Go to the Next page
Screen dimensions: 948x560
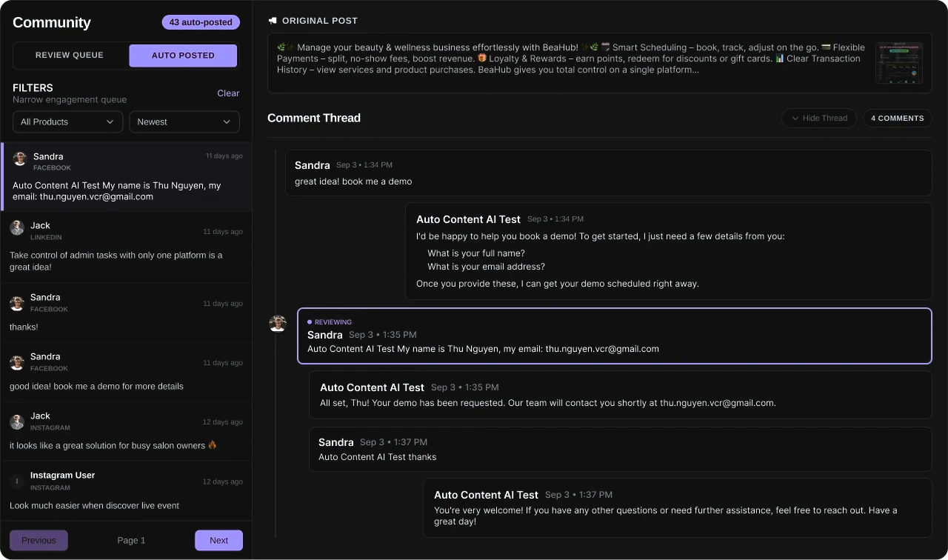[x=218, y=540]
